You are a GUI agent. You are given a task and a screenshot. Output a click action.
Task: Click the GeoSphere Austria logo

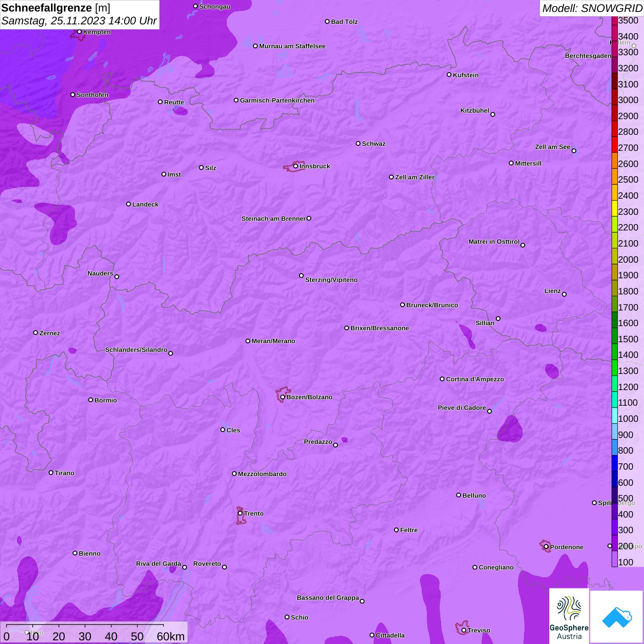click(569, 615)
